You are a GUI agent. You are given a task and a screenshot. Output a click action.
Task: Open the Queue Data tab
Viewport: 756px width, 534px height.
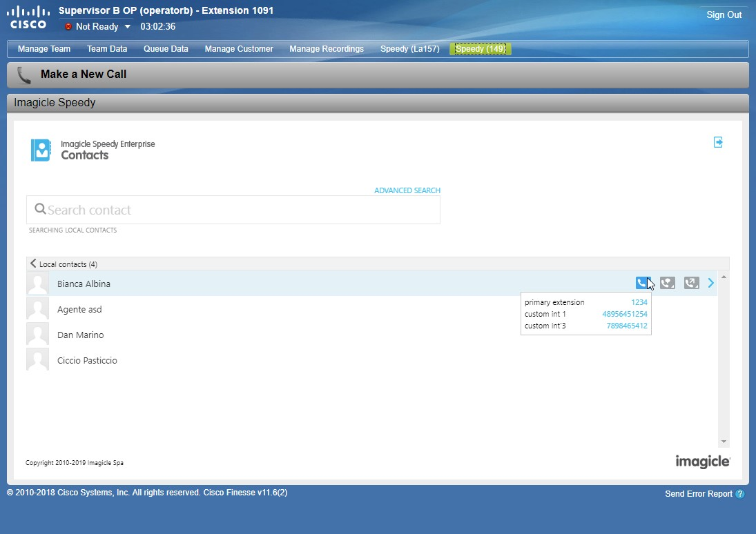pos(166,49)
